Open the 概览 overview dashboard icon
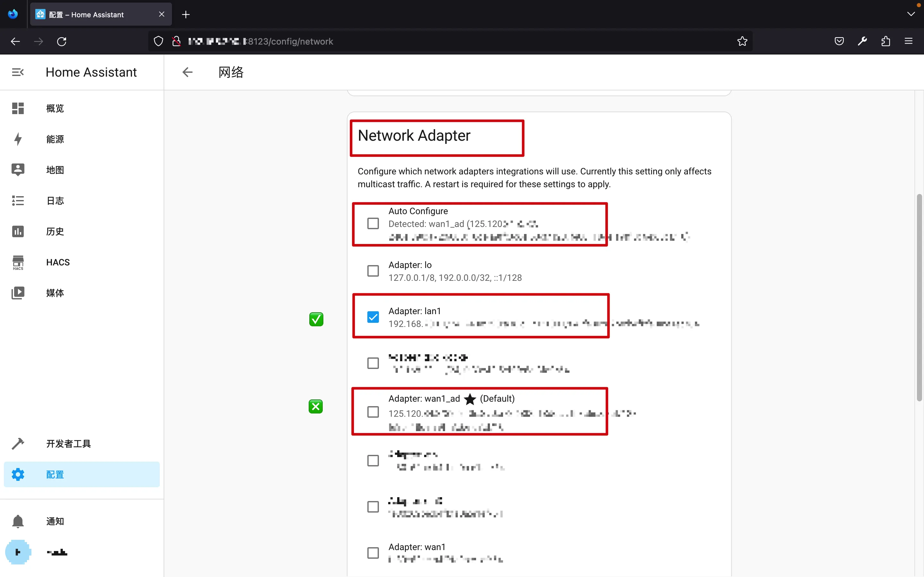The width and height of the screenshot is (924, 577). pos(18,108)
